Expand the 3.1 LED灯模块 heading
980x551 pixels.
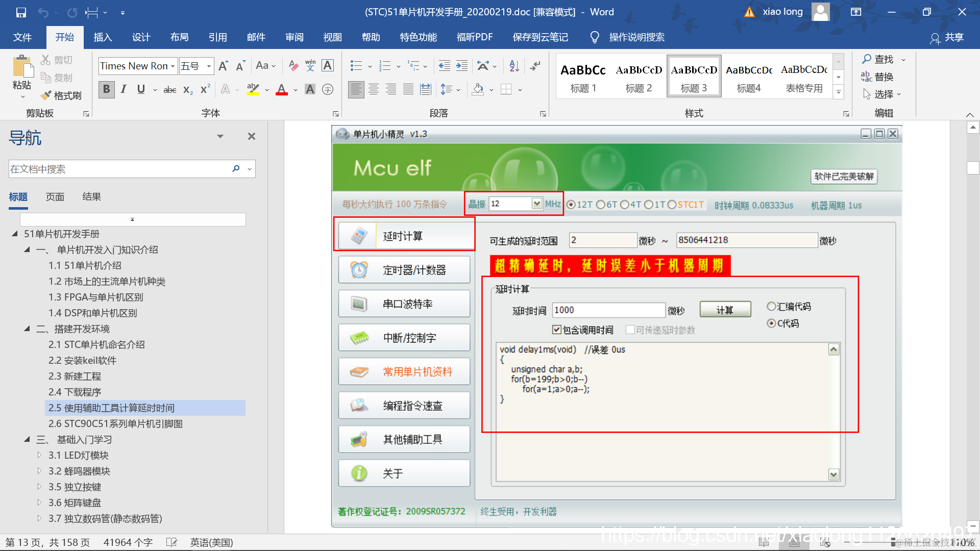point(39,455)
